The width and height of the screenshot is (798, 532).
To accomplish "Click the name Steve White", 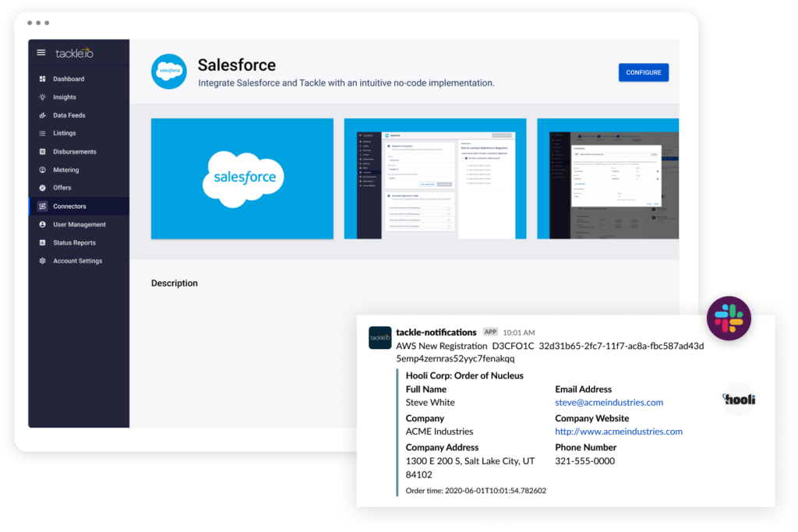I will point(430,402).
